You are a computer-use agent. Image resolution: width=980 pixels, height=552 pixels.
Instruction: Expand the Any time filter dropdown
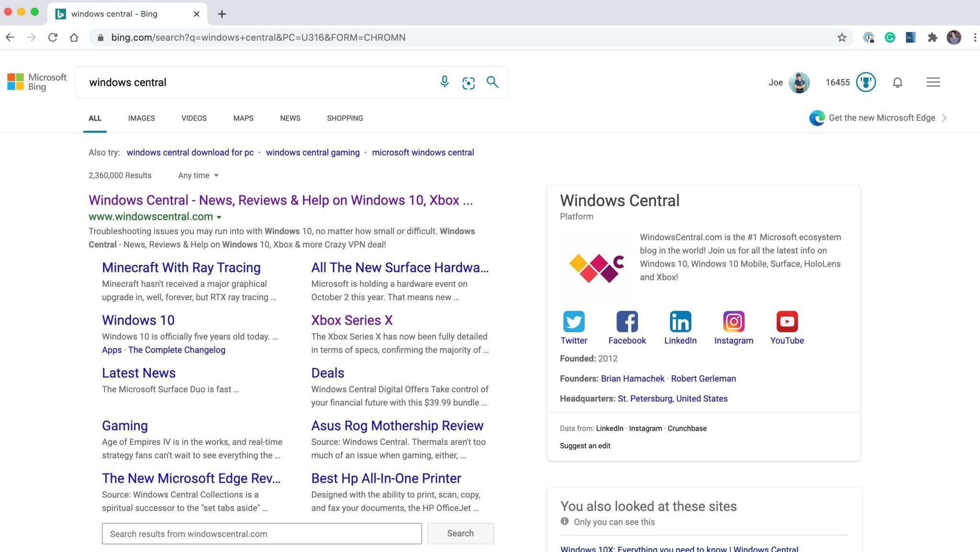(197, 175)
